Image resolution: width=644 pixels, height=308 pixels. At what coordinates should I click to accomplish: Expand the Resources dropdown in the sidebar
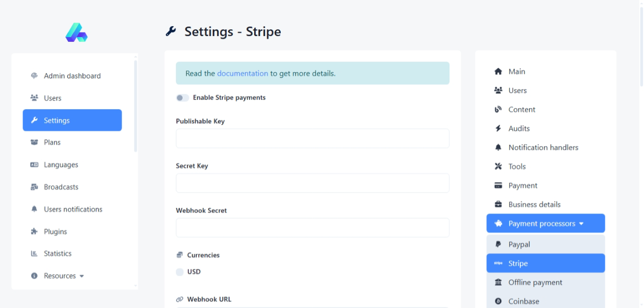(x=65, y=276)
